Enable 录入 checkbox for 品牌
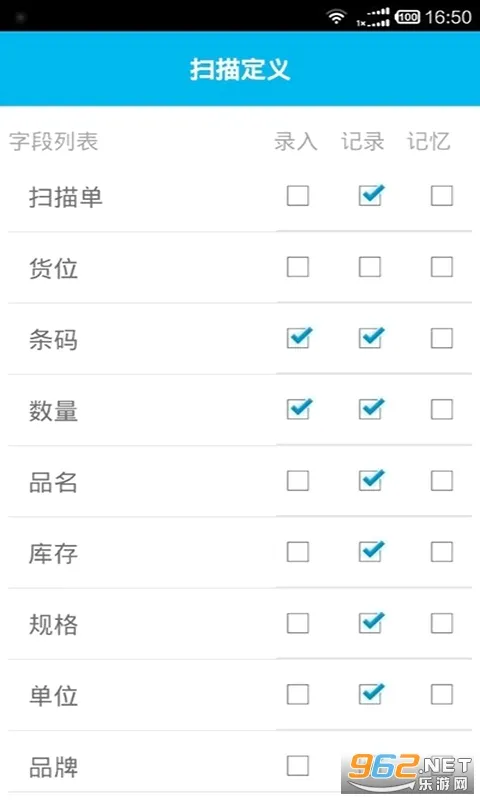 [298, 765]
